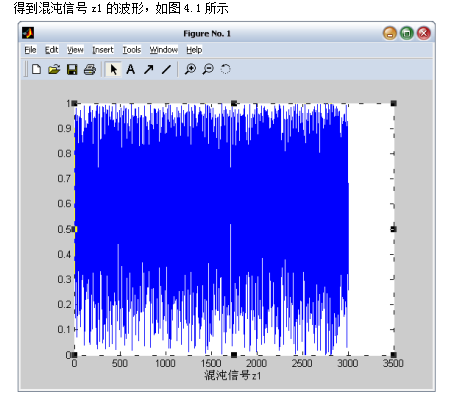The image size is (455, 409).
Task: Open the View menu
Action: [x=75, y=50]
